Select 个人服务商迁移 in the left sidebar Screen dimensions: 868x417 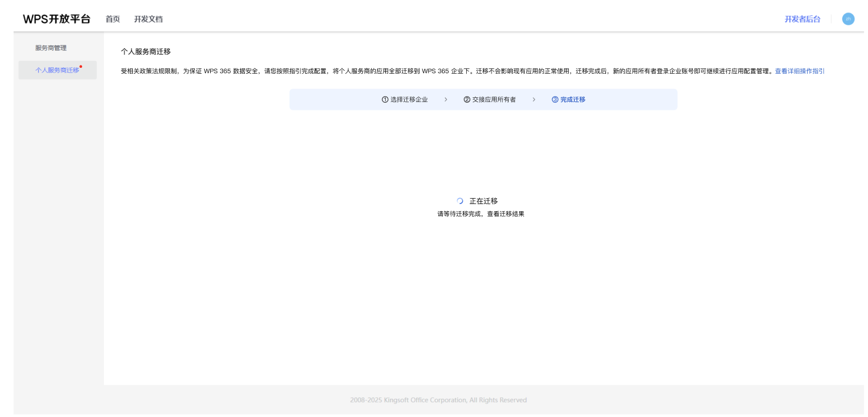57,70
